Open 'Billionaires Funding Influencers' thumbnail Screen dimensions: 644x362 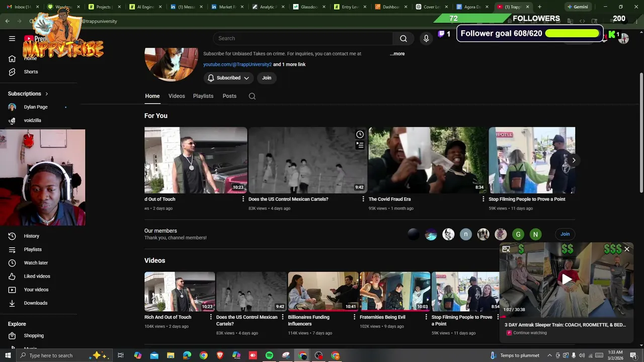tap(323, 292)
